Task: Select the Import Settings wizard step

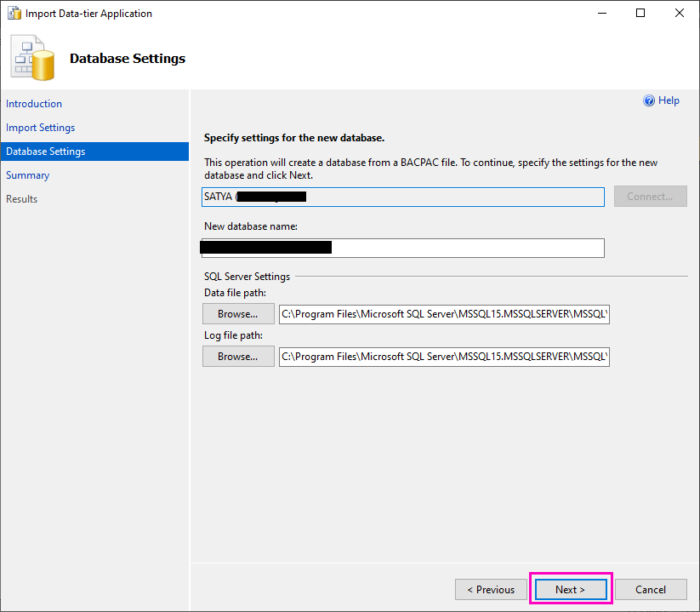Action: (40, 127)
